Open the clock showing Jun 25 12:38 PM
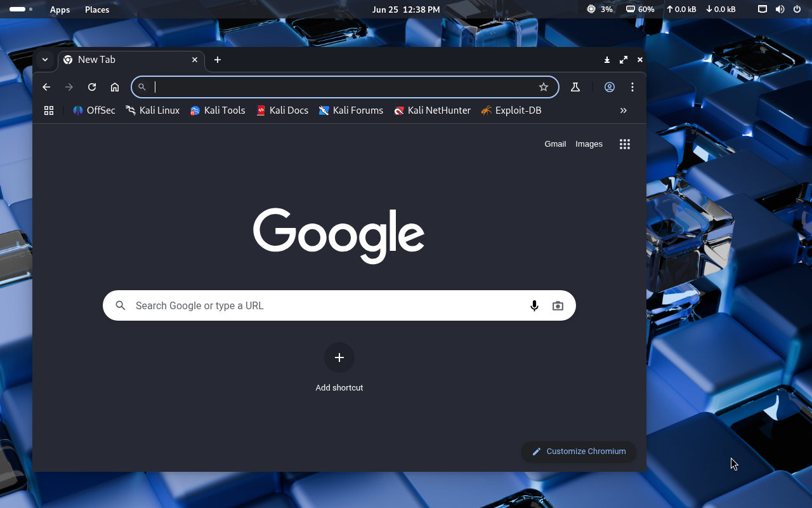The height and width of the screenshot is (508, 812). coord(406,10)
